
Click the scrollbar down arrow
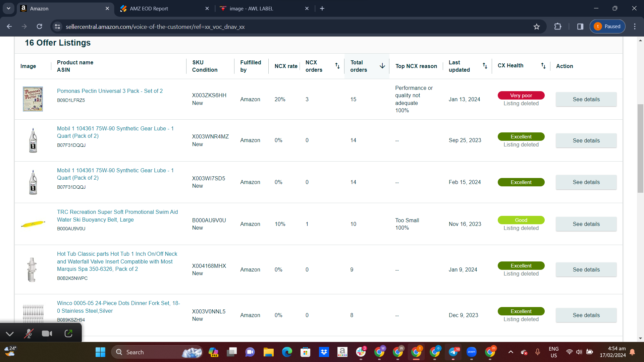point(640,338)
